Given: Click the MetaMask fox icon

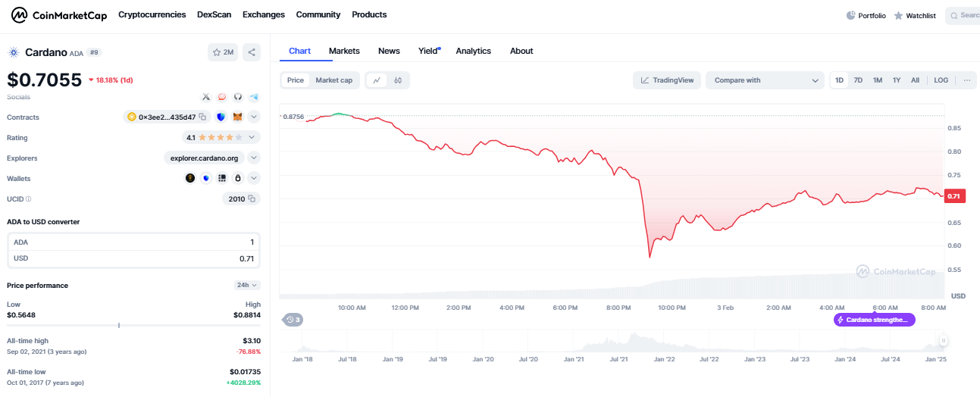Looking at the screenshot, I should 237,117.
